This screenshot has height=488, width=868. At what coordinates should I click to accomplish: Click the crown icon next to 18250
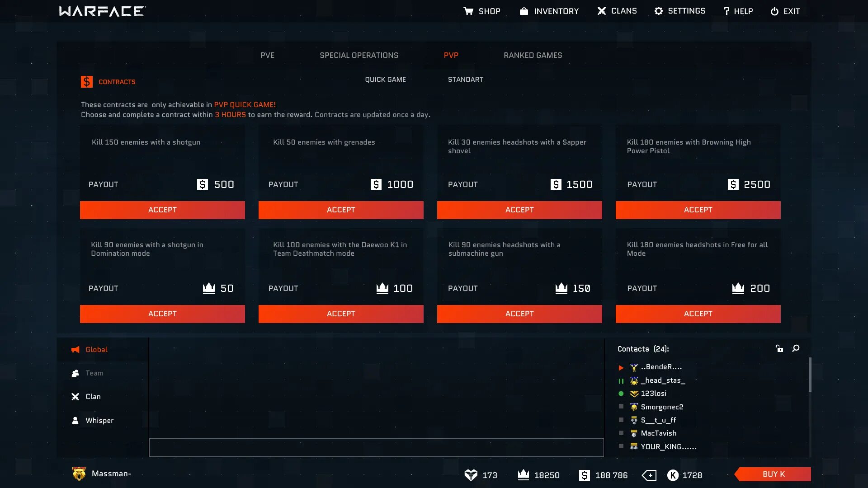click(524, 474)
